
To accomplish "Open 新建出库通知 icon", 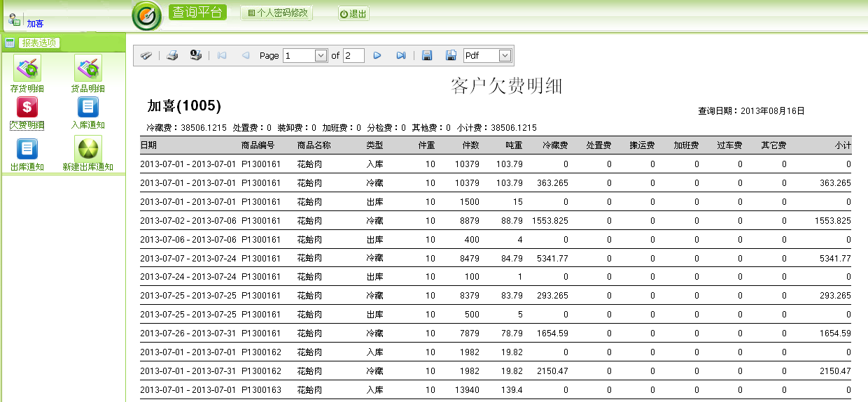I will pyautogui.click(x=88, y=148).
